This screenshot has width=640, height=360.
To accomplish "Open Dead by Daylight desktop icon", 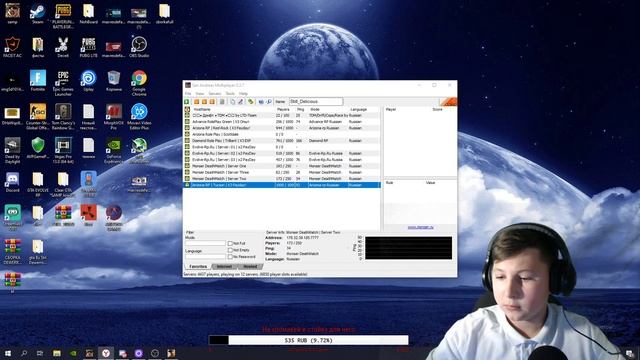I will click(x=12, y=151).
